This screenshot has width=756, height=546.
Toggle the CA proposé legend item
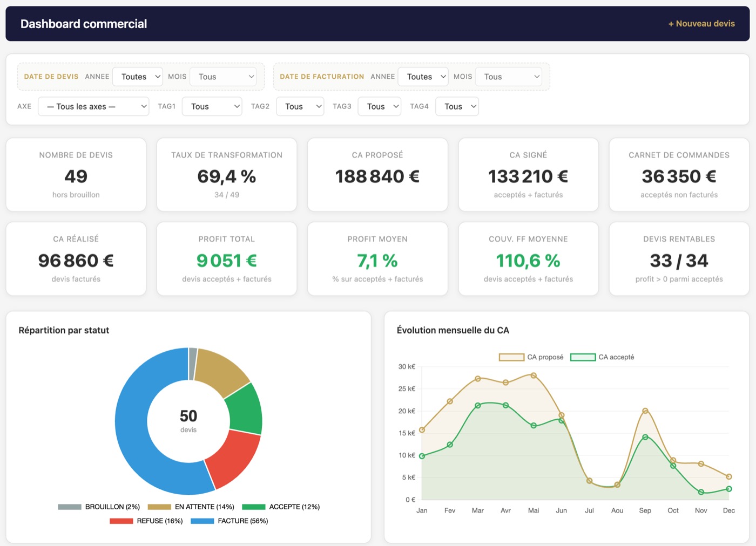pos(531,357)
